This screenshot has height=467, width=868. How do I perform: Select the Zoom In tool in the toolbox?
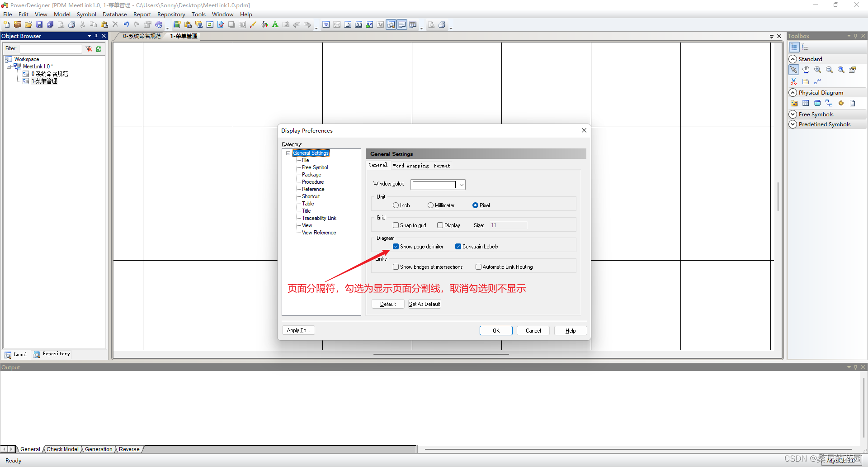(817, 70)
